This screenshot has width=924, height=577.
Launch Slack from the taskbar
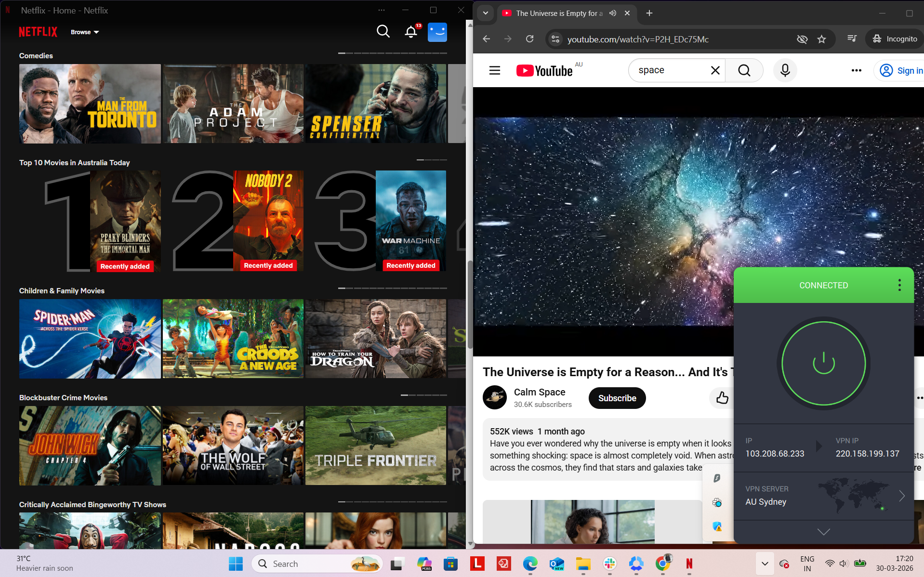[610, 564]
